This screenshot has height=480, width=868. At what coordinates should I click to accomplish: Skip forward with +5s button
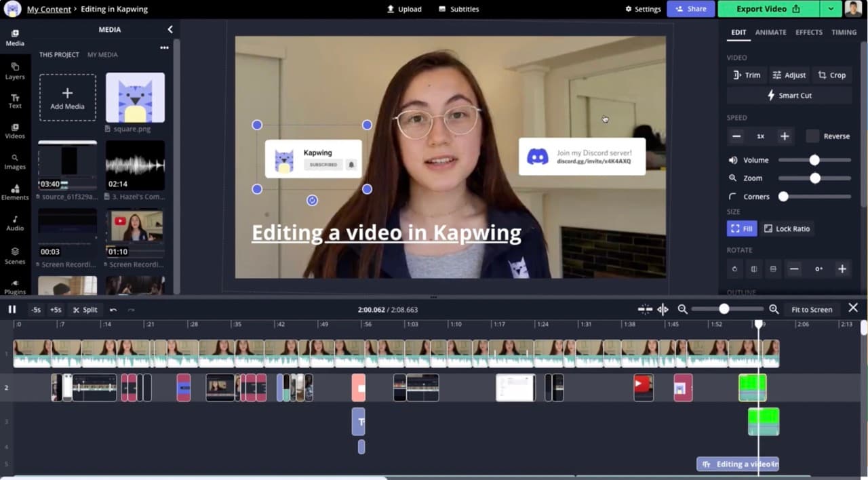coord(56,310)
